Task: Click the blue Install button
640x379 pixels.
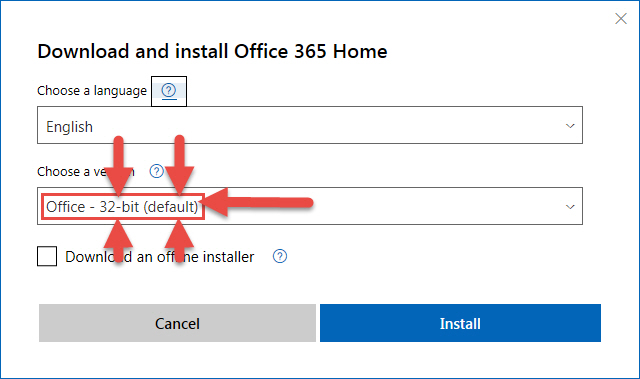Action: [460, 323]
